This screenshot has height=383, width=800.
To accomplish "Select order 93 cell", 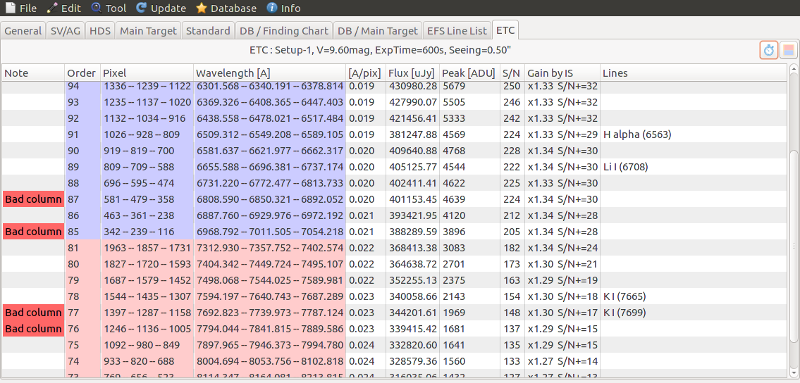I will (83, 102).
